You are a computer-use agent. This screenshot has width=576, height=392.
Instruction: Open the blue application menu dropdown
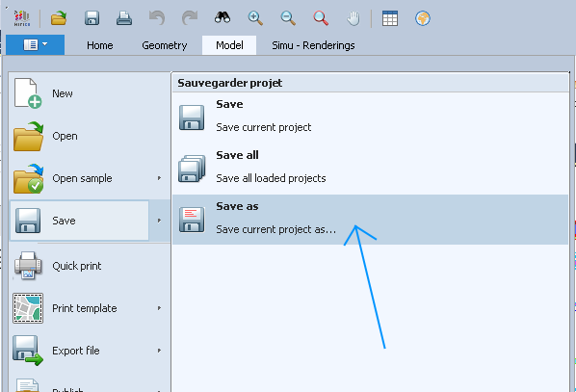point(36,45)
